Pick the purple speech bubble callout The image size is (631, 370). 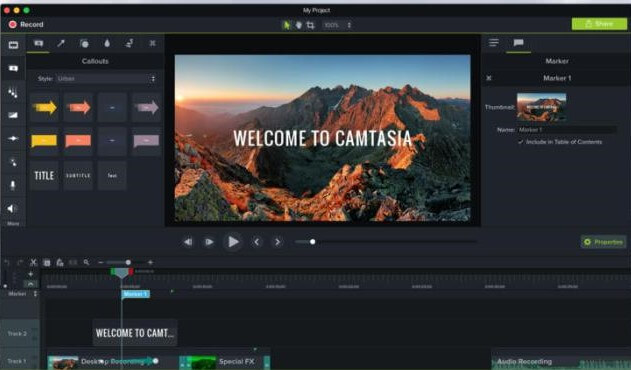[x=146, y=141]
